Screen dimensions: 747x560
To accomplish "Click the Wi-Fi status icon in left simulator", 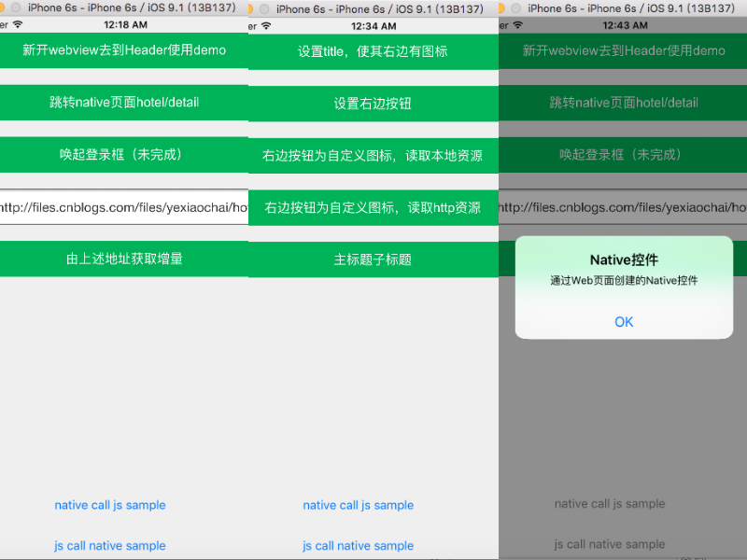I will (18, 24).
